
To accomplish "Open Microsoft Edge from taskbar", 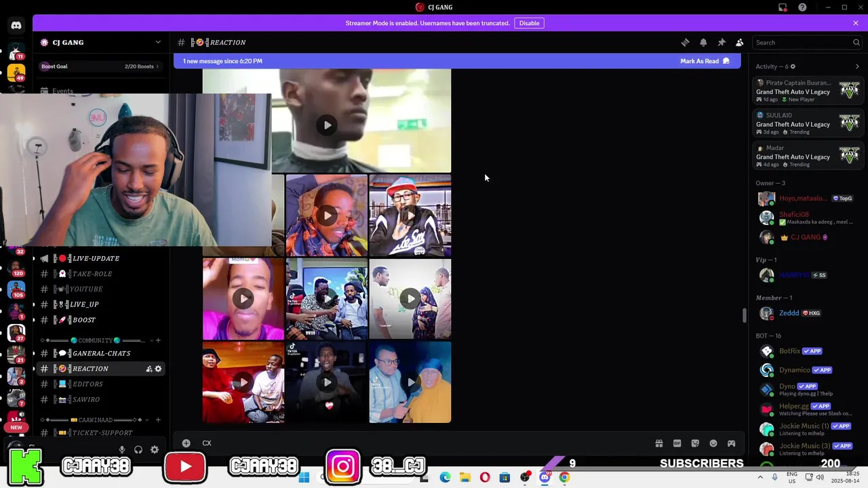I will point(445,477).
